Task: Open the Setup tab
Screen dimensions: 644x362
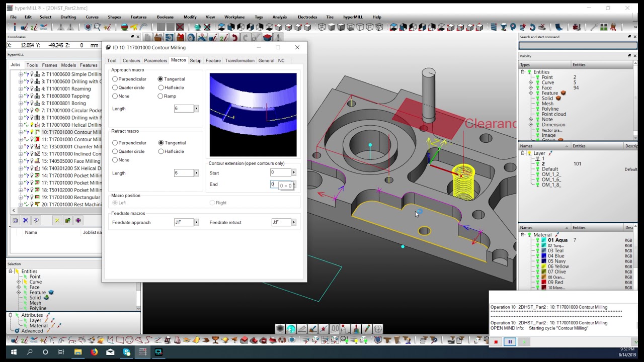Action: point(196,60)
